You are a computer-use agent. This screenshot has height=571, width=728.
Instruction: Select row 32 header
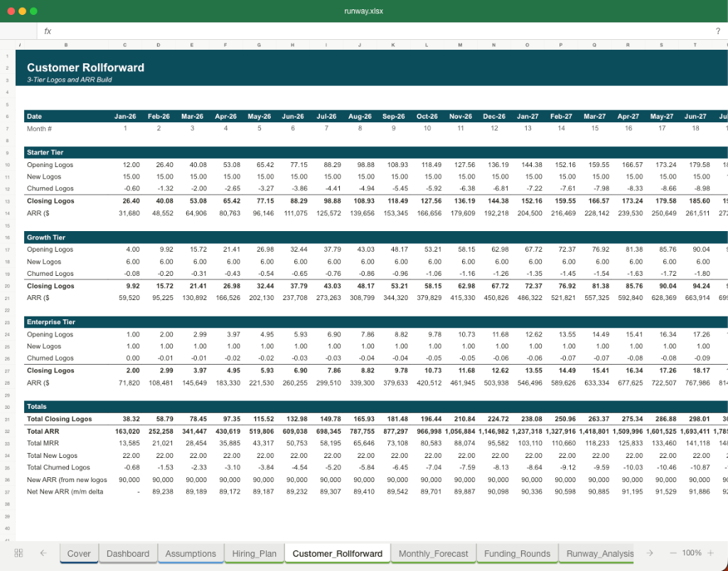tap(7, 431)
